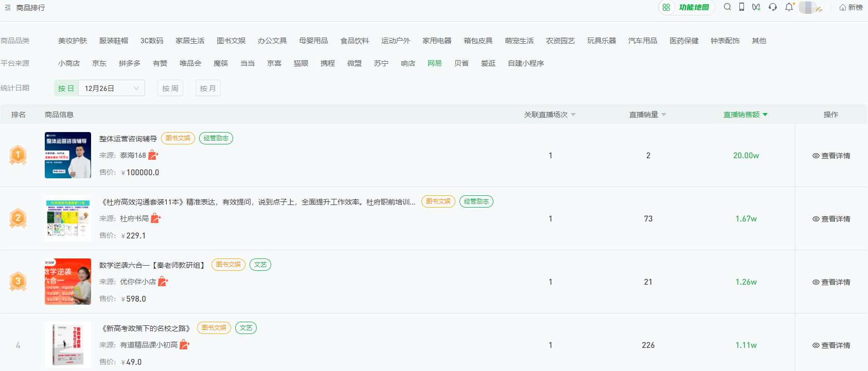Switch statistics to 按日 daily
Viewport: 868px width, 371px height.
[x=66, y=88]
